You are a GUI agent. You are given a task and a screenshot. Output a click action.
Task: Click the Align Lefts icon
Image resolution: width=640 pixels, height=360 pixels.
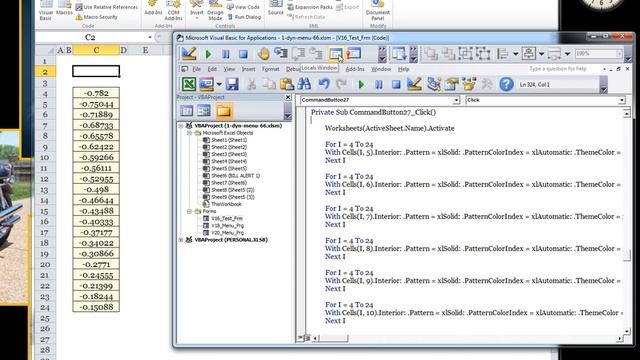[503, 54]
